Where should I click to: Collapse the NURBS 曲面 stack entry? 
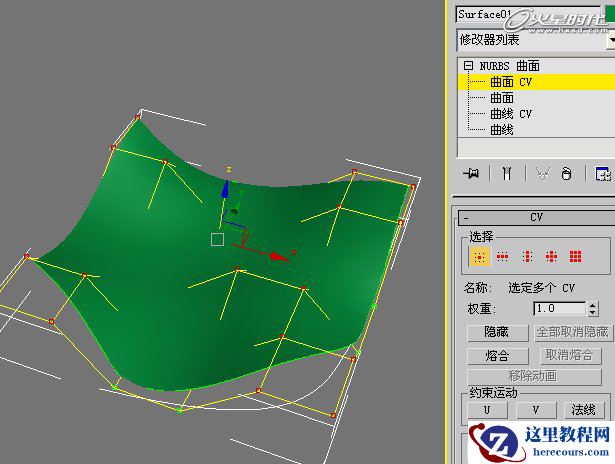pyautogui.click(x=468, y=66)
